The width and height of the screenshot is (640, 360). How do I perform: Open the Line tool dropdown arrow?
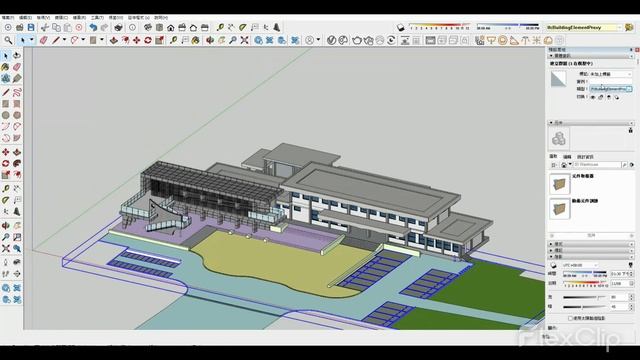(64, 40)
